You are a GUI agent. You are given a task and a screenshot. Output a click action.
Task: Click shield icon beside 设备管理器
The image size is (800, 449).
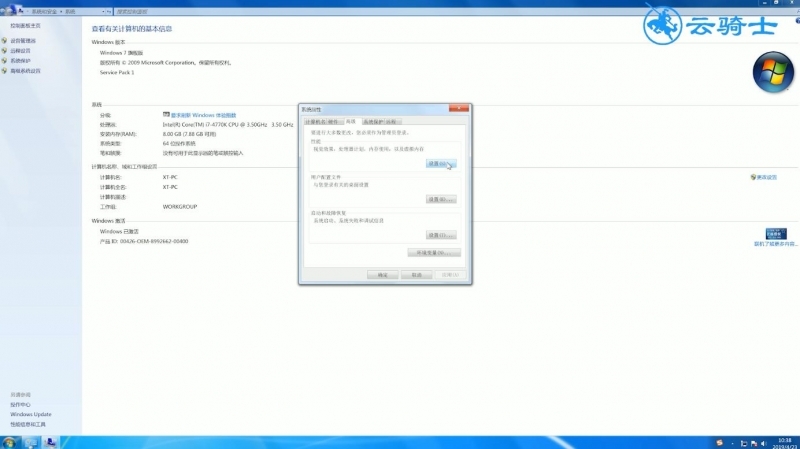tap(4, 41)
